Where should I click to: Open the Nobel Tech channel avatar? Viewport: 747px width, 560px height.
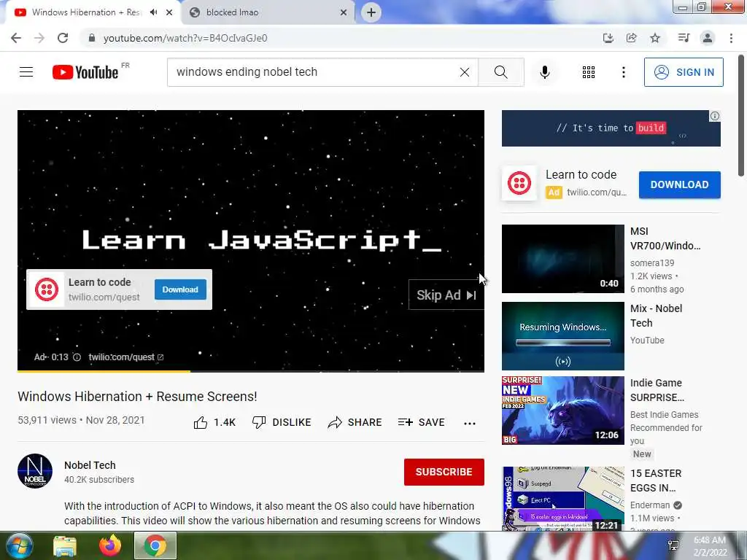pos(35,471)
